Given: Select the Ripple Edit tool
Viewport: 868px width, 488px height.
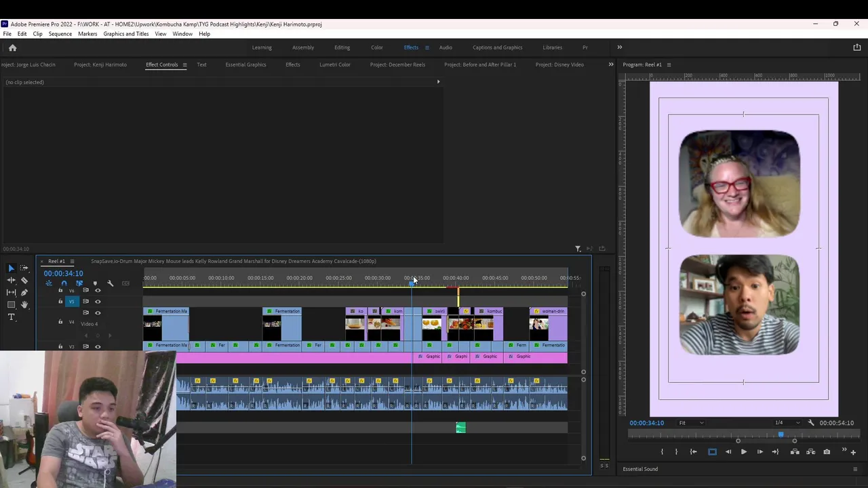Looking at the screenshot, I should point(11,280).
